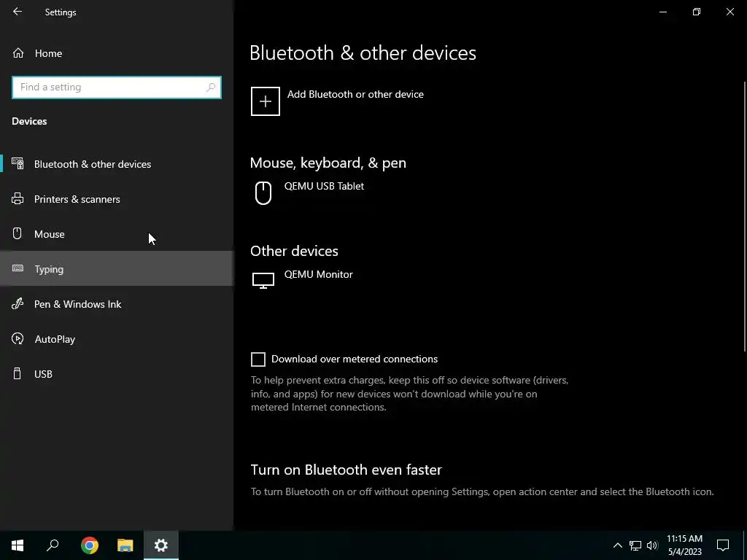The image size is (747, 560).
Task: Open the clock showing 11:15 AM
Action: [684, 545]
